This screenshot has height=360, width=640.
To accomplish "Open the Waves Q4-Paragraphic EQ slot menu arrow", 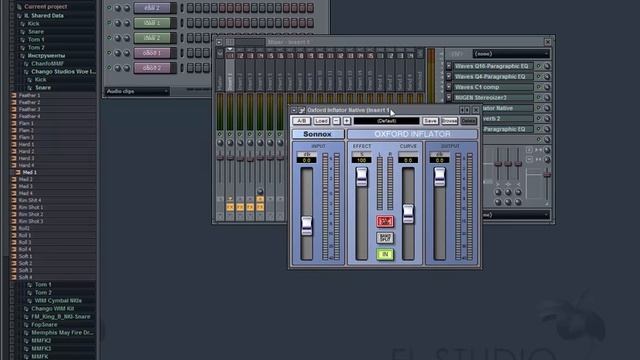I will (x=449, y=76).
